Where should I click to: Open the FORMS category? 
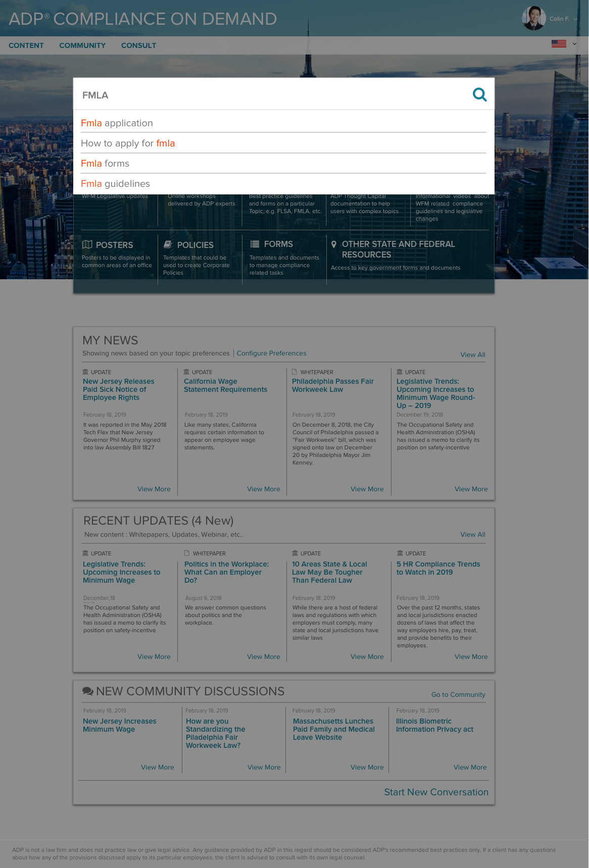point(278,244)
